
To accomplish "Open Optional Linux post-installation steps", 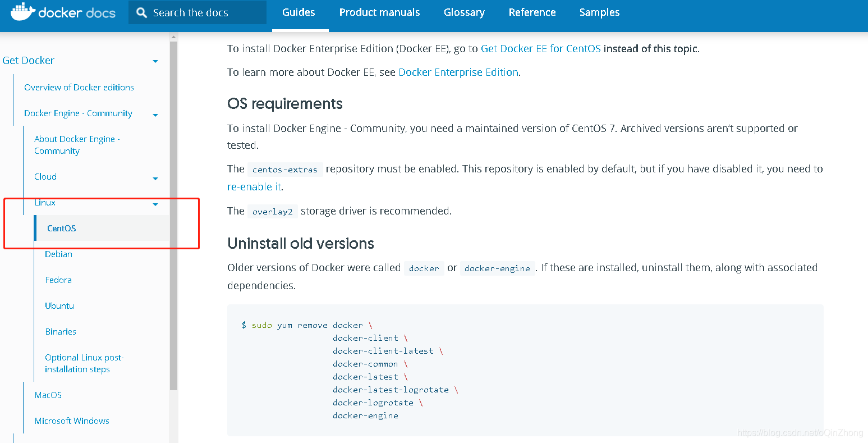I will (x=84, y=363).
